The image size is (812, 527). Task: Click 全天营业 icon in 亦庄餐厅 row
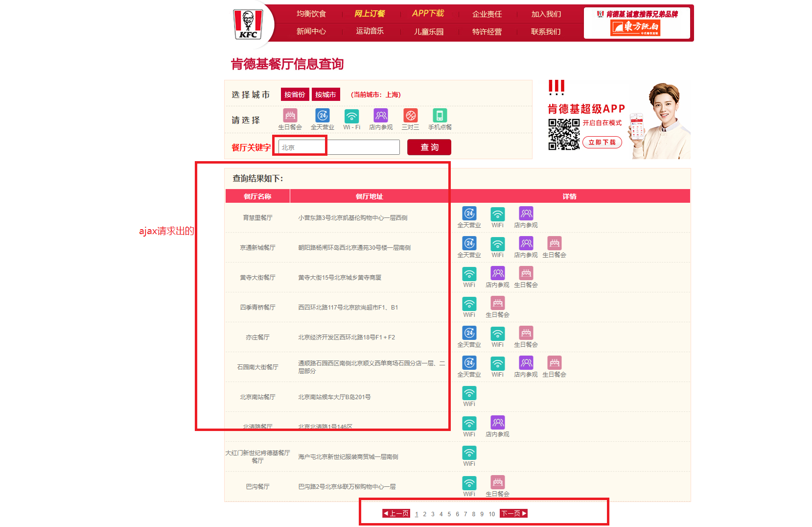[x=469, y=333]
